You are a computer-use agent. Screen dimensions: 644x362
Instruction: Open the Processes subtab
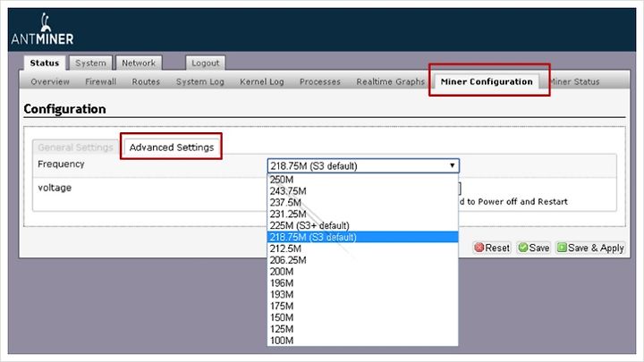(x=320, y=81)
